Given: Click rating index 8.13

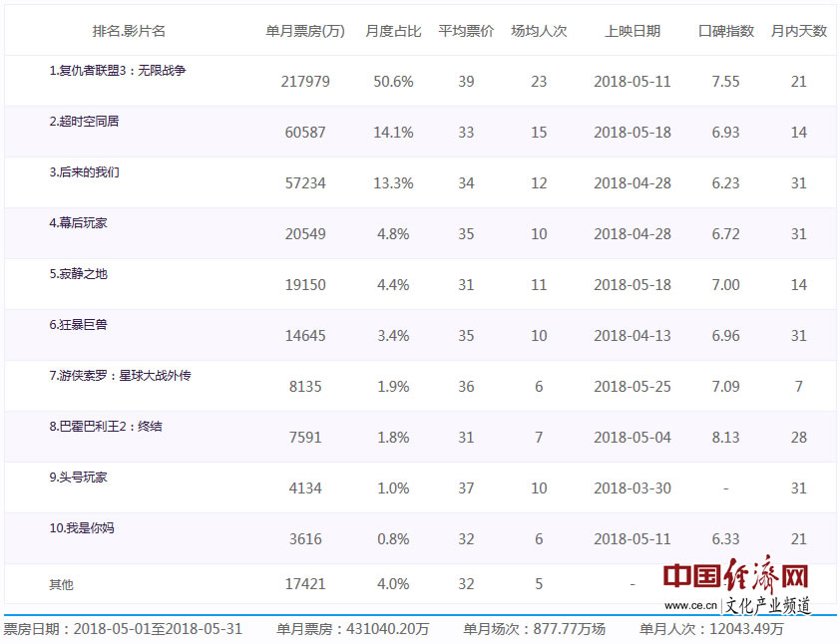Looking at the screenshot, I should click(x=726, y=438).
